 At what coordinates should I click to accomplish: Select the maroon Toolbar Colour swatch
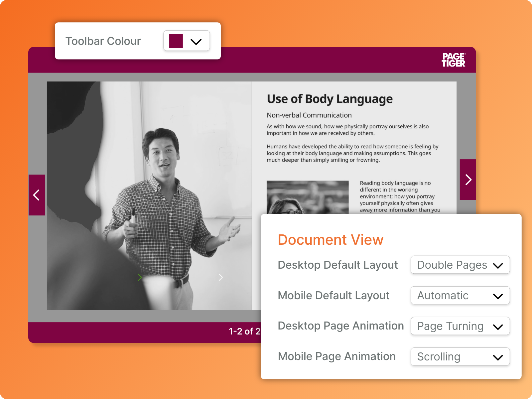[x=176, y=41]
